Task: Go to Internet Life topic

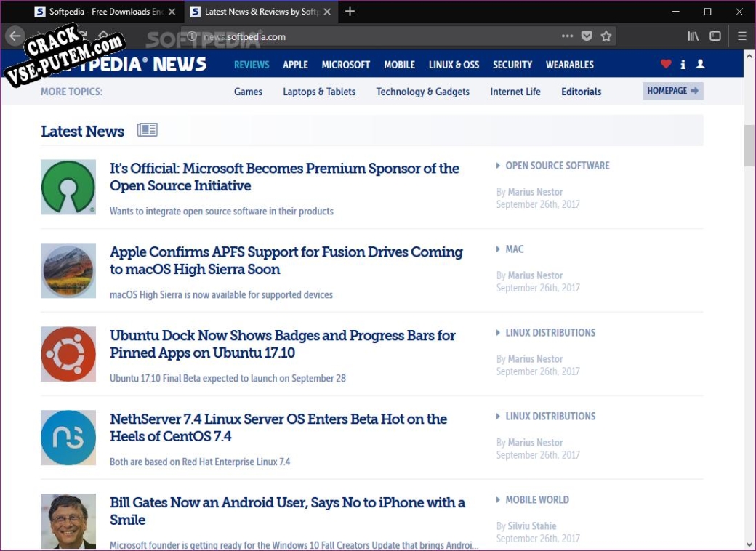Action: (x=515, y=92)
